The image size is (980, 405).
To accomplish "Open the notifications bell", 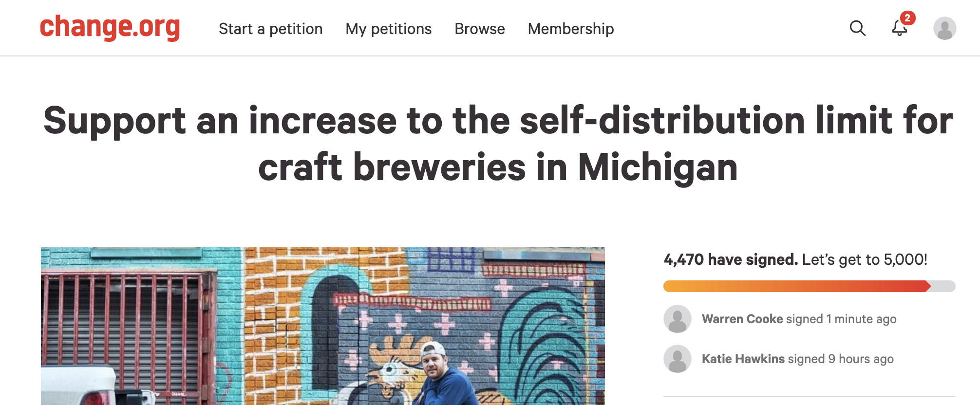I will click(x=899, y=29).
